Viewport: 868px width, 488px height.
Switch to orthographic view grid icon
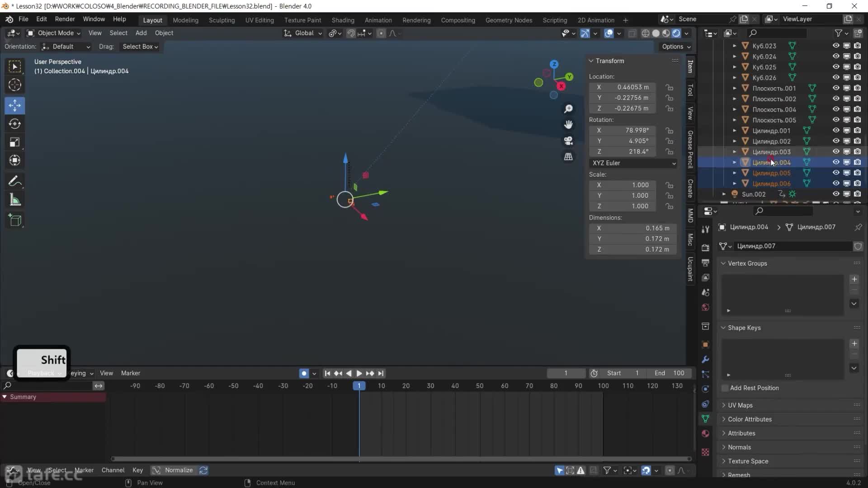[568, 157]
